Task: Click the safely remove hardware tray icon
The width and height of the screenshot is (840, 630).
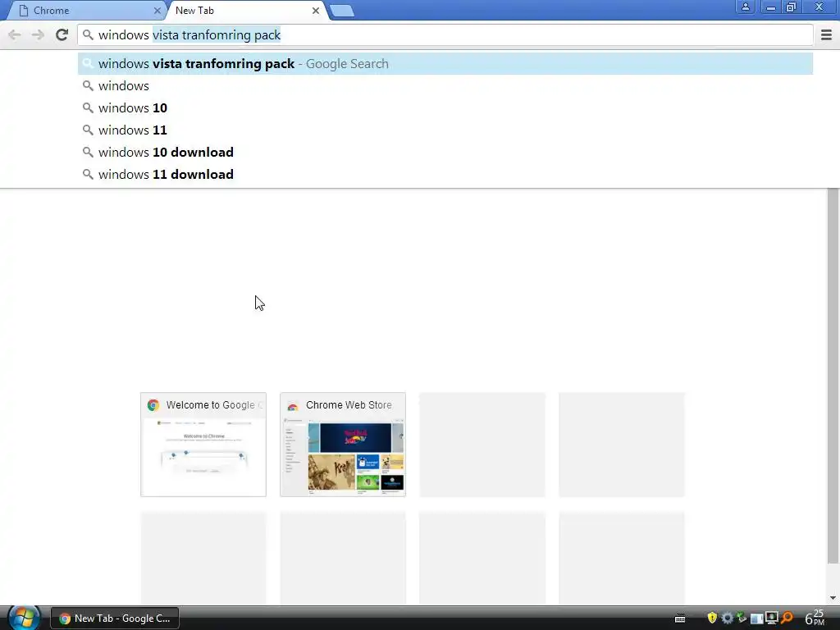Action: click(742, 619)
